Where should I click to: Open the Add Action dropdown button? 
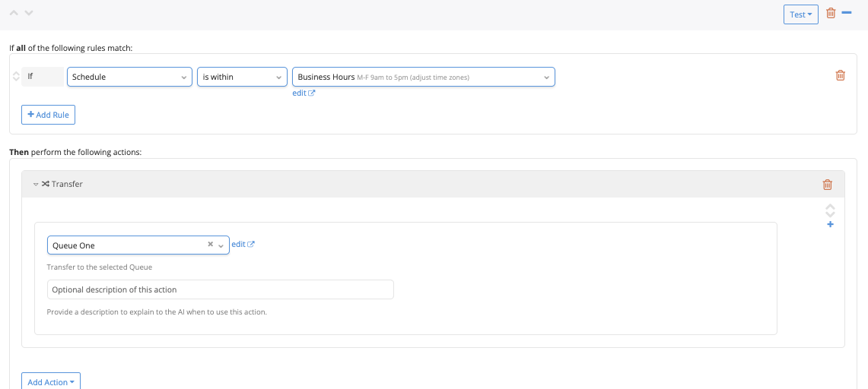point(51,382)
